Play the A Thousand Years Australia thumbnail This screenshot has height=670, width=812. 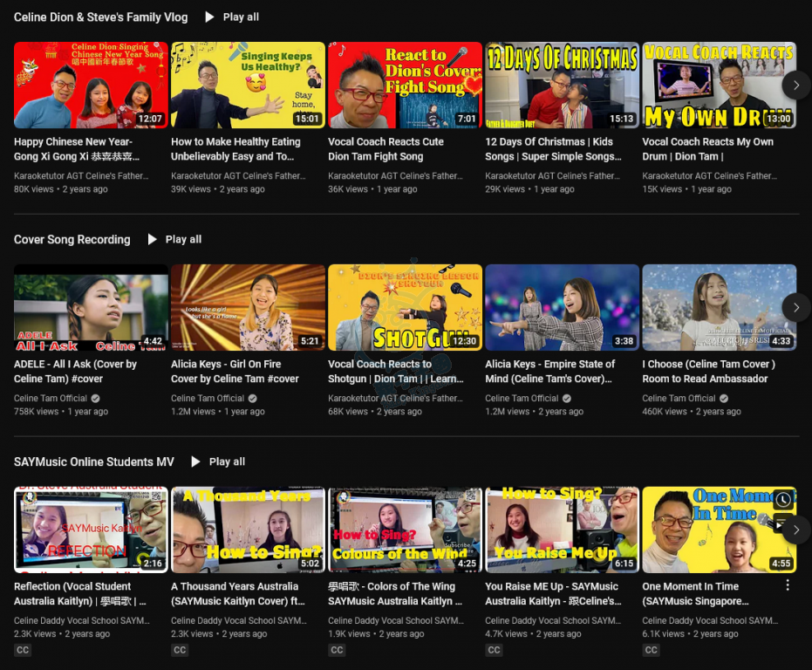pos(248,530)
